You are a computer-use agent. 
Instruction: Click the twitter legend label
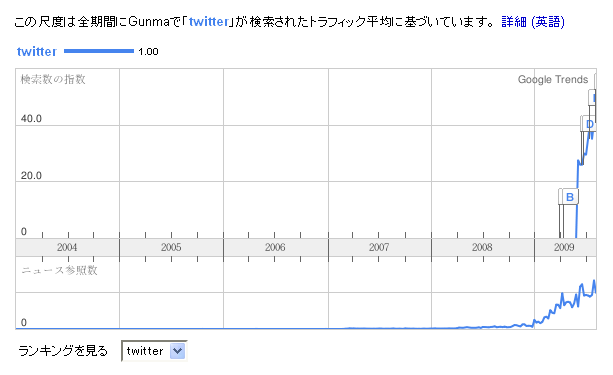[x=37, y=51]
